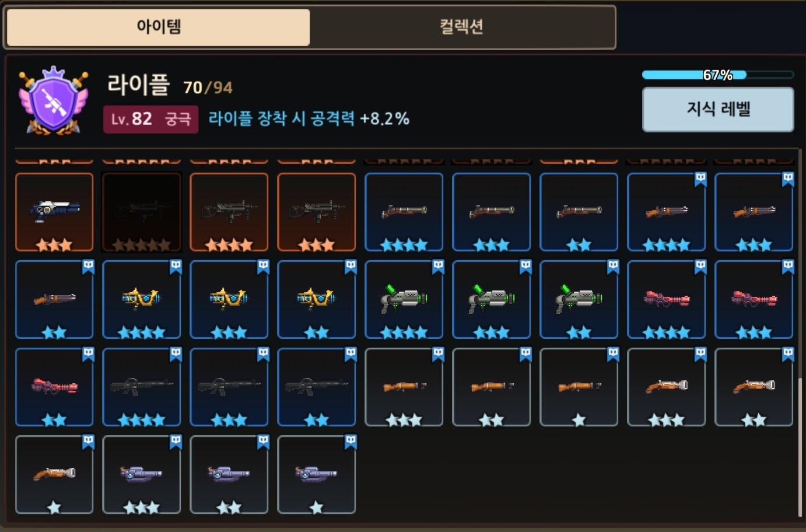Viewport: 806px width, 532px height.
Task: Click the rifle mastery shield emblem
Action: (53, 100)
